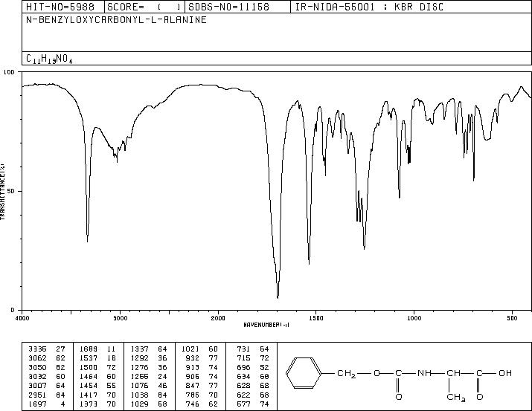
Task: Click the 1021 peak entry in table
Action: click(200, 349)
